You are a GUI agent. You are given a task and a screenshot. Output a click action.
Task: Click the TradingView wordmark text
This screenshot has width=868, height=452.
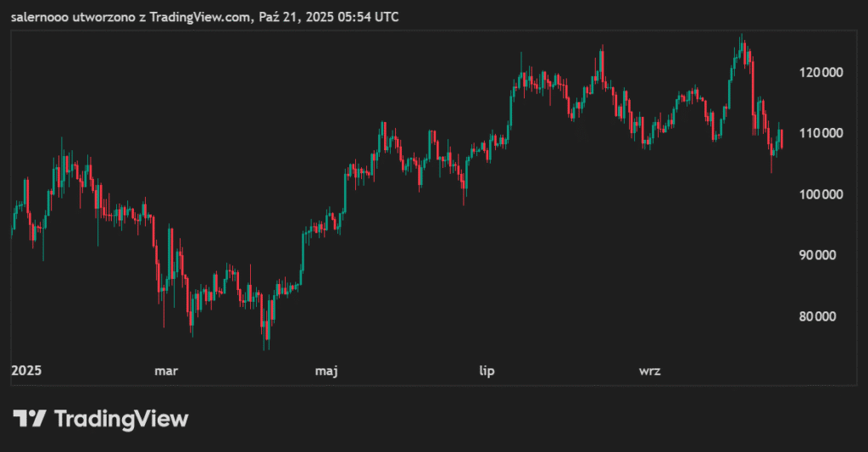pos(121,418)
